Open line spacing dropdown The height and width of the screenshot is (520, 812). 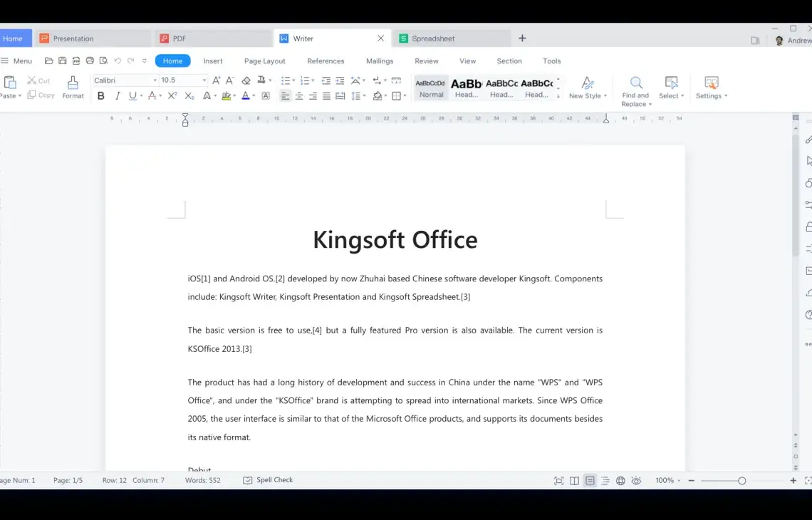pos(365,96)
